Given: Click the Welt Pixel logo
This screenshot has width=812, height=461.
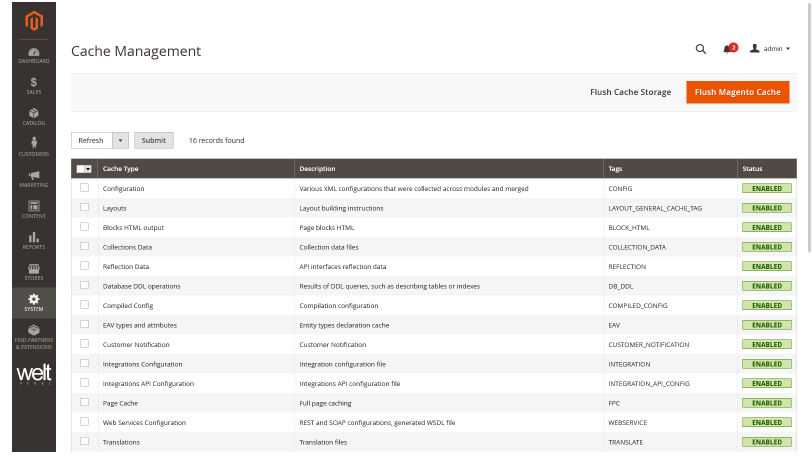Looking at the screenshot, I should 34,374.
